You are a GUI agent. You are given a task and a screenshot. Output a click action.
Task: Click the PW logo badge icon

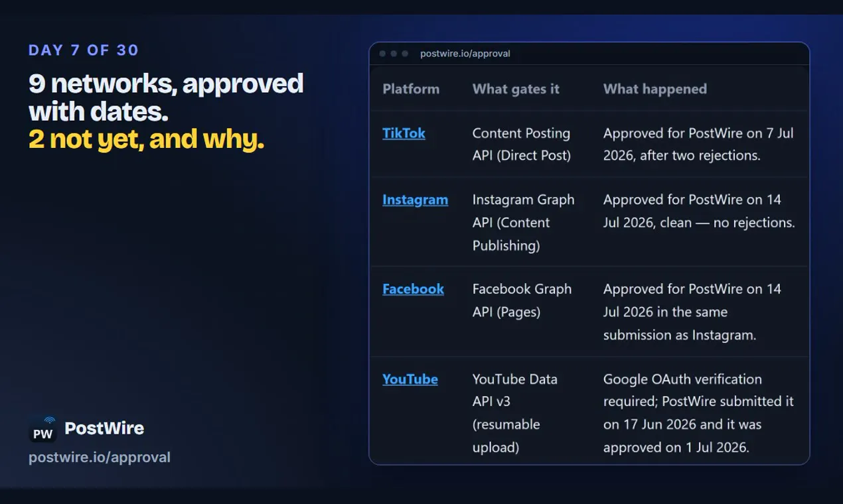pyautogui.click(x=43, y=430)
